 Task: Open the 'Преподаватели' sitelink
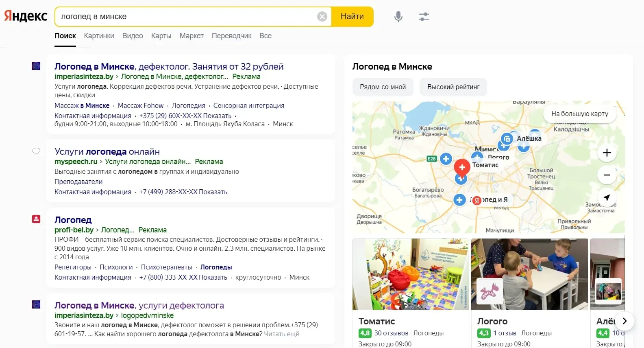coord(78,182)
